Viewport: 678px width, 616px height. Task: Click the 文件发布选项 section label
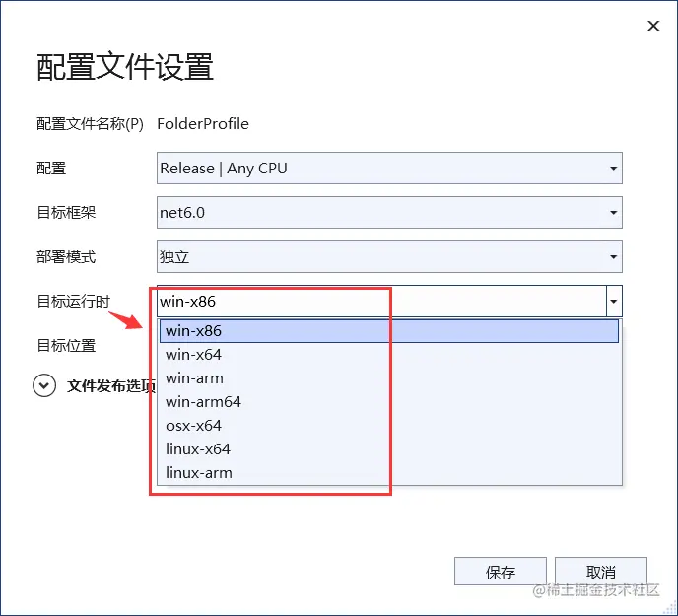[110, 385]
